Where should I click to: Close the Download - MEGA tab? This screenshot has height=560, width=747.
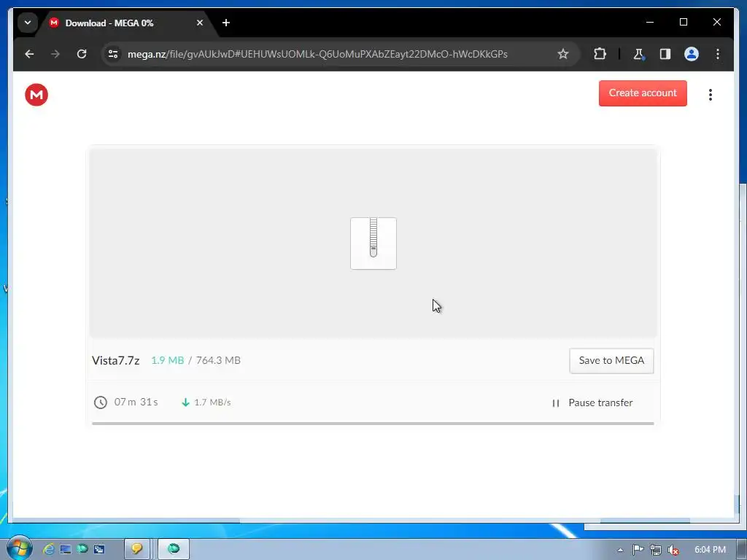pos(200,23)
